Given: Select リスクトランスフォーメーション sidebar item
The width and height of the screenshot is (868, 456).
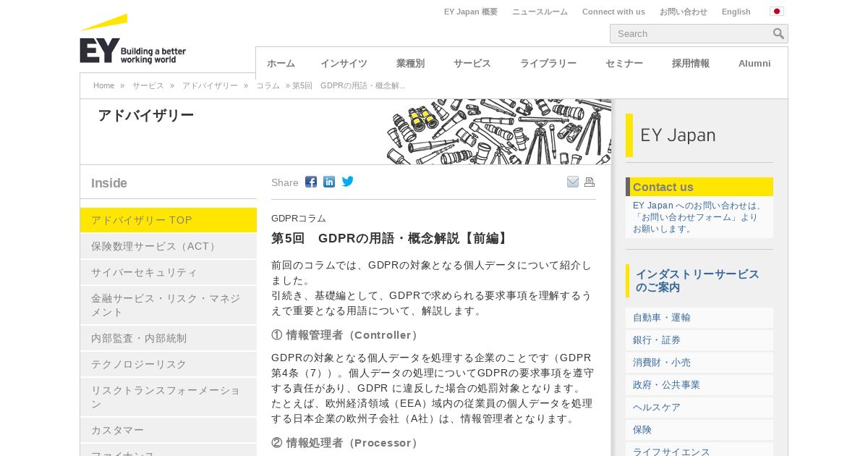Looking at the screenshot, I should (x=169, y=397).
